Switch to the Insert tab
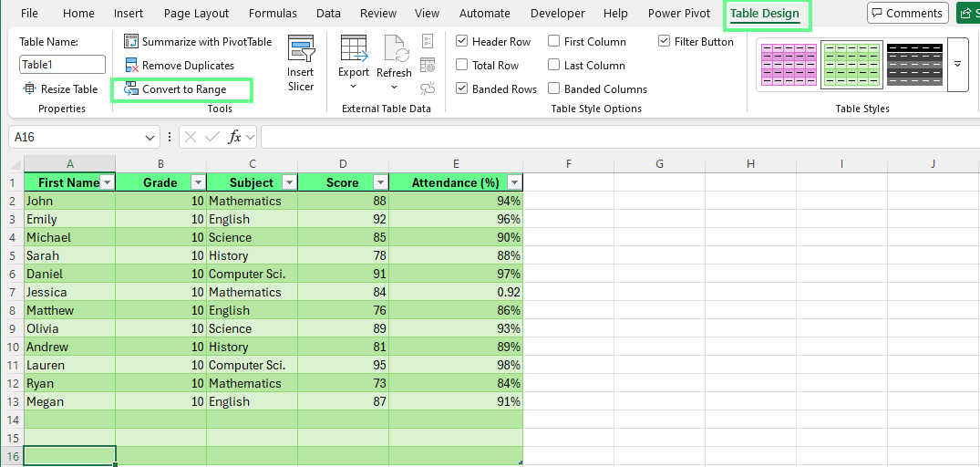980x467 pixels. click(129, 13)
